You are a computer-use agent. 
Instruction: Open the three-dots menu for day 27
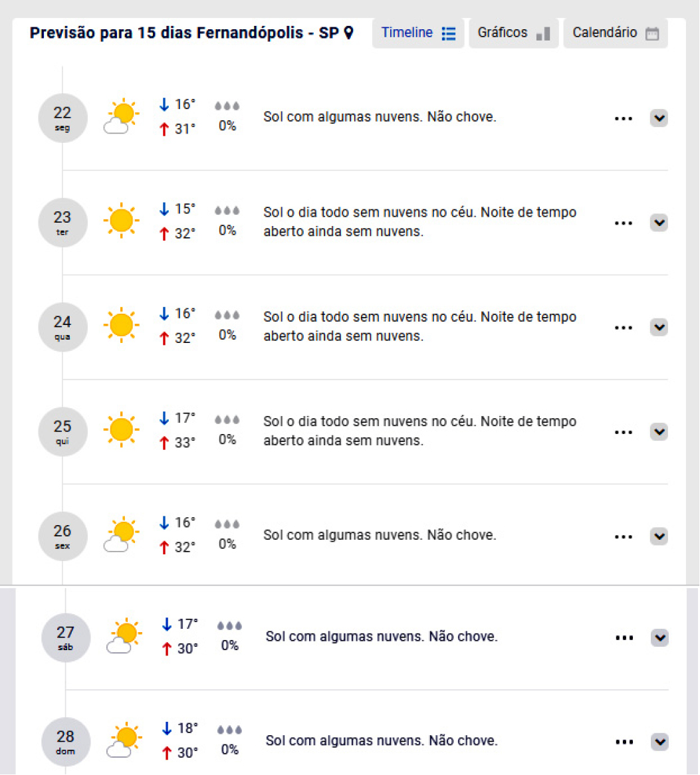(625, 637)
